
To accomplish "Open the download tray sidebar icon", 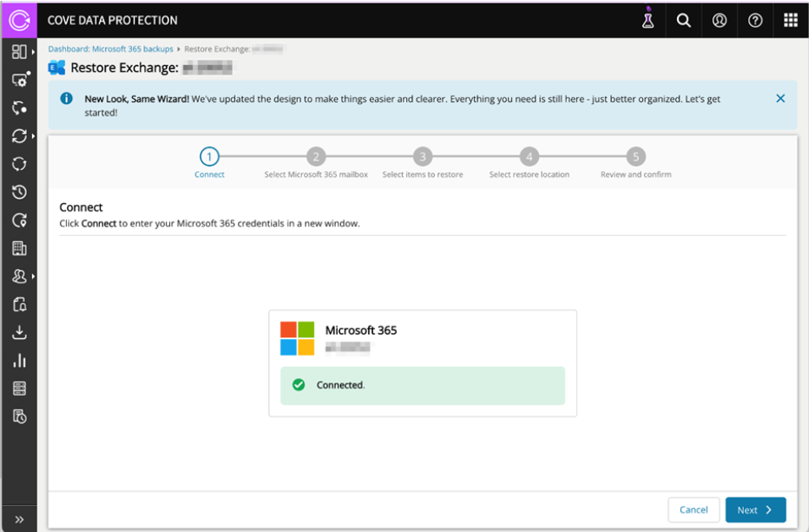I will click(19, 332).
